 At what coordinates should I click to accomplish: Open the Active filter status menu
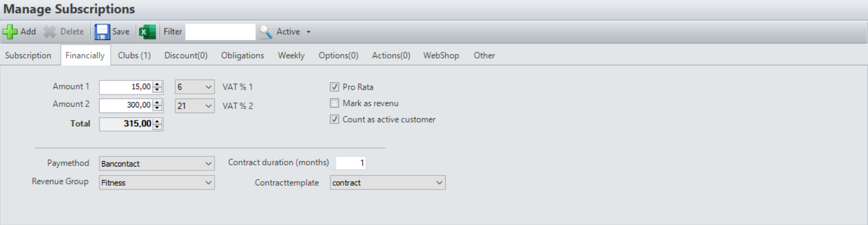[x=293, y=32]
